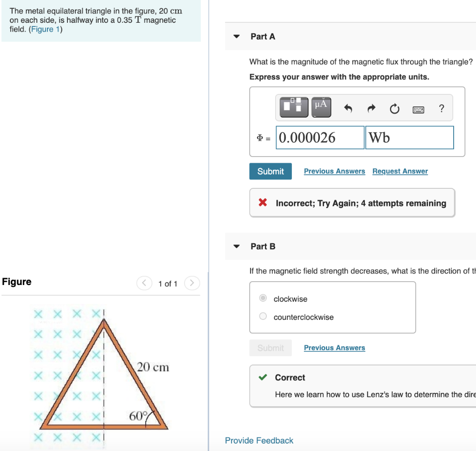Select the clockwise option
The height and width of the screenshot is (451, 476).
click(263, 298)
